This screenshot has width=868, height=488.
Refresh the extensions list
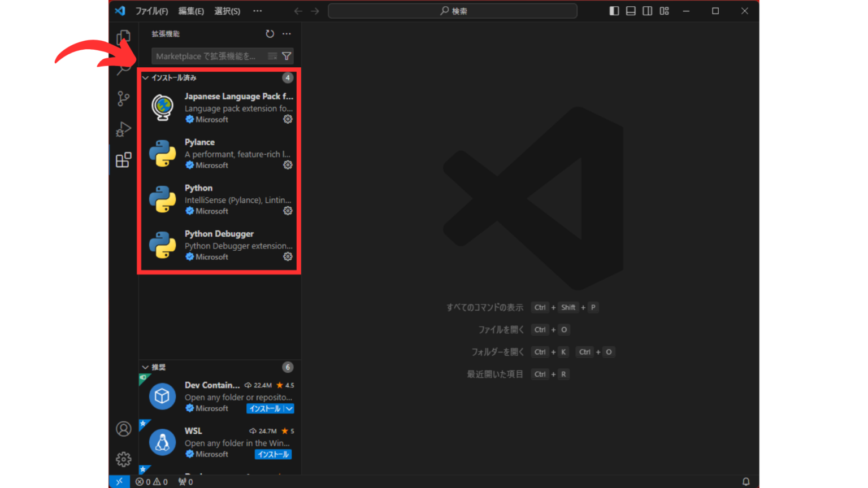coord(270,34)
